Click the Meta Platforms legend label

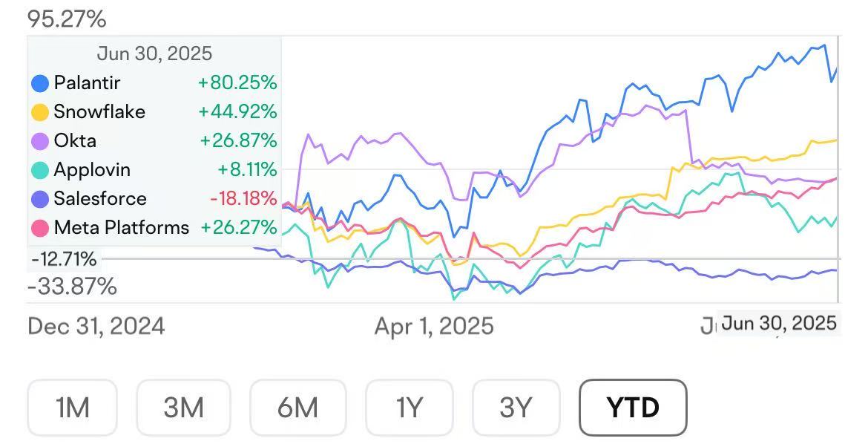tap(121, 227)
